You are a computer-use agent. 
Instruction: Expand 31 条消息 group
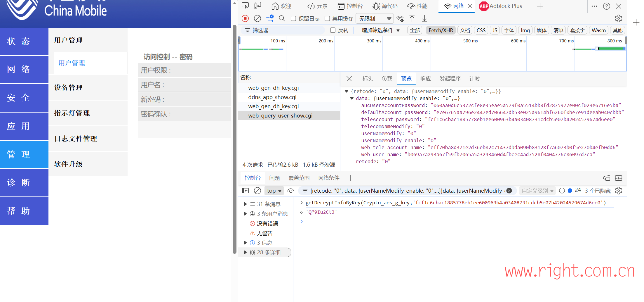click(245, 204)
